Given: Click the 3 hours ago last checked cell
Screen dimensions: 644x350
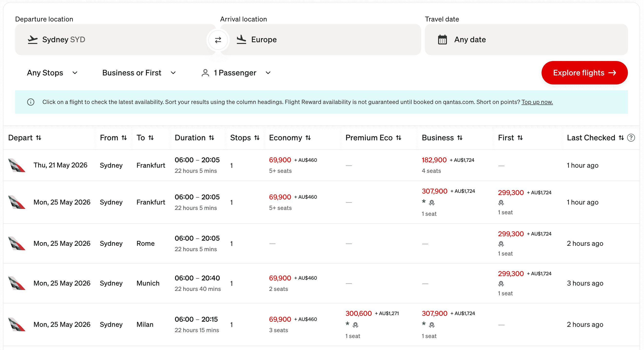Looking at the screenshot, I should point(585,283).
